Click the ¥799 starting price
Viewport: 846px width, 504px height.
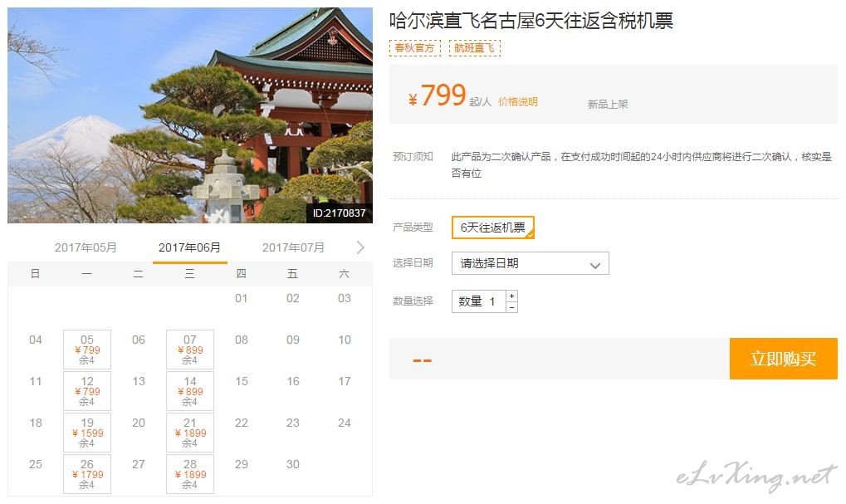pyautogui.click(x=437, y=95)
